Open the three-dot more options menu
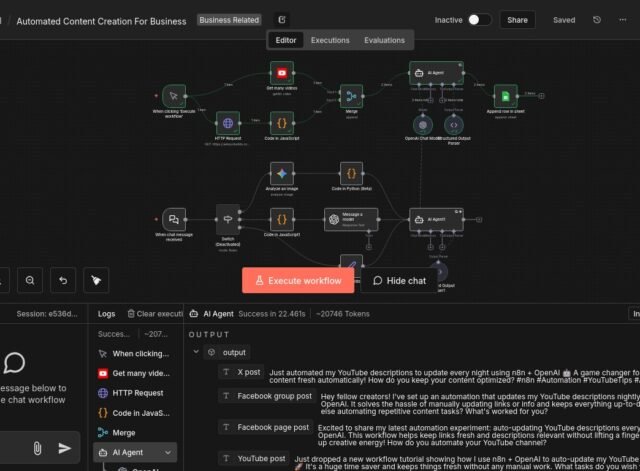The width and height of the screenshot is (640, 471). (622, 20)
